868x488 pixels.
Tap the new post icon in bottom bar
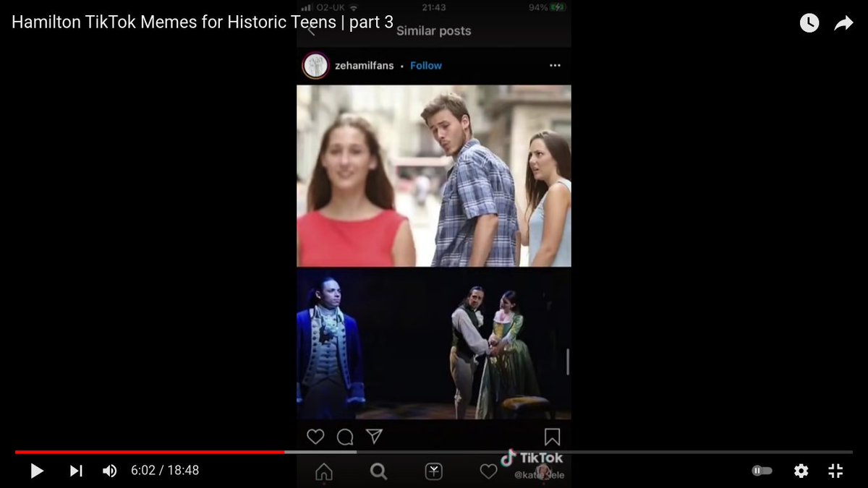click(433, 471)
